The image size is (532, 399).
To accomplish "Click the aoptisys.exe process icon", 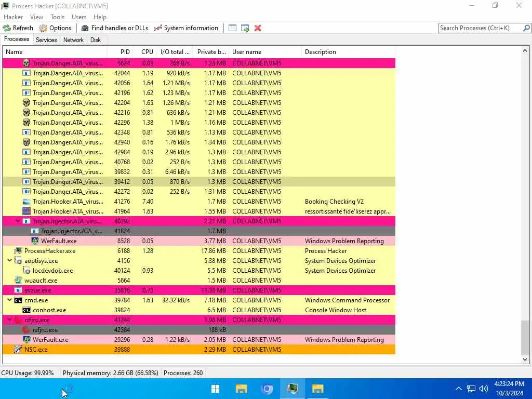I will click(18, 261).
